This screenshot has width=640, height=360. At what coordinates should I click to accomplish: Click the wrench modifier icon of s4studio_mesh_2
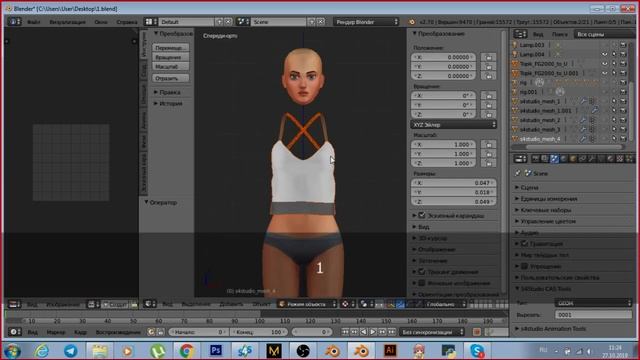pos(583,120)
